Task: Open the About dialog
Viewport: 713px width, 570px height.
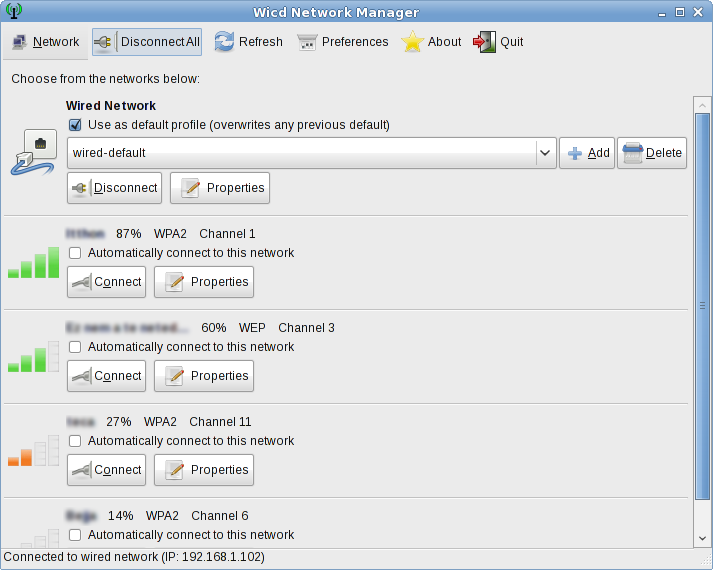Action: pyautogui.click(x=431, y=42)
